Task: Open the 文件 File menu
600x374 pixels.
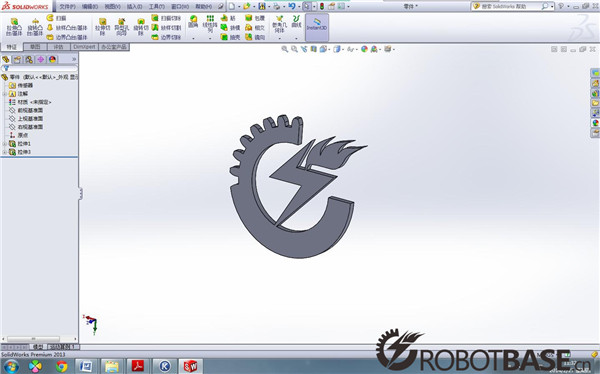Action: pos(68,7)
